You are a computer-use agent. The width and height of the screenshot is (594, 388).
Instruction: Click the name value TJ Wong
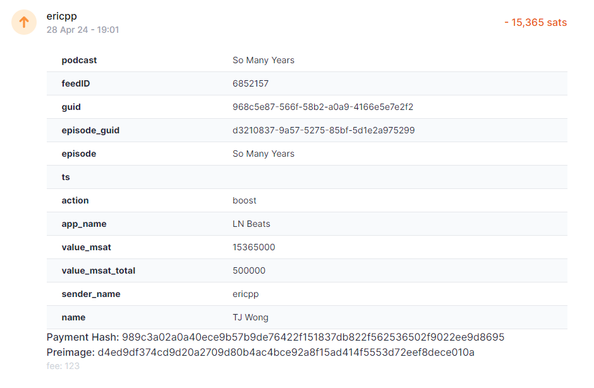click(x=250, y=318)
